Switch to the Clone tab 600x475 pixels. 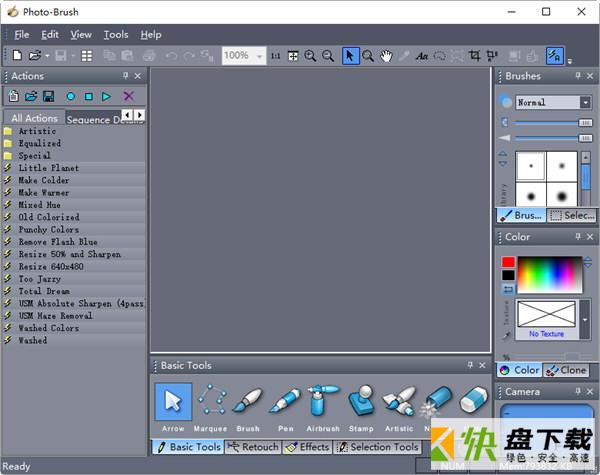tap(566, 370)
